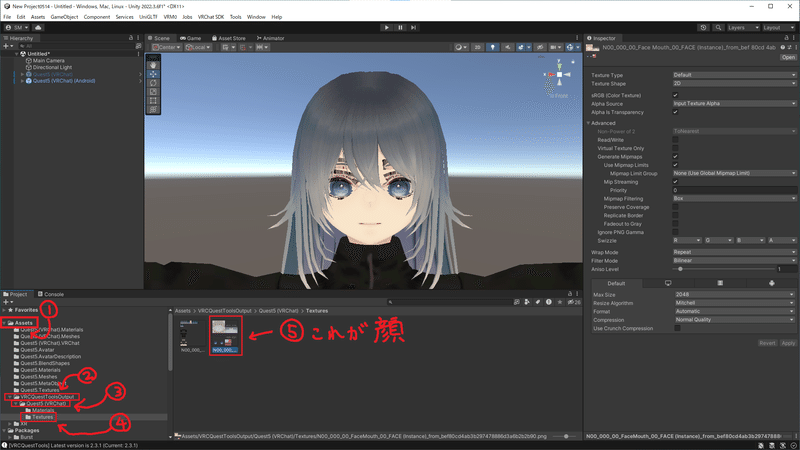Select the Android platform override tab
Viewport: 800px width, 450px height.
(771, 283)
